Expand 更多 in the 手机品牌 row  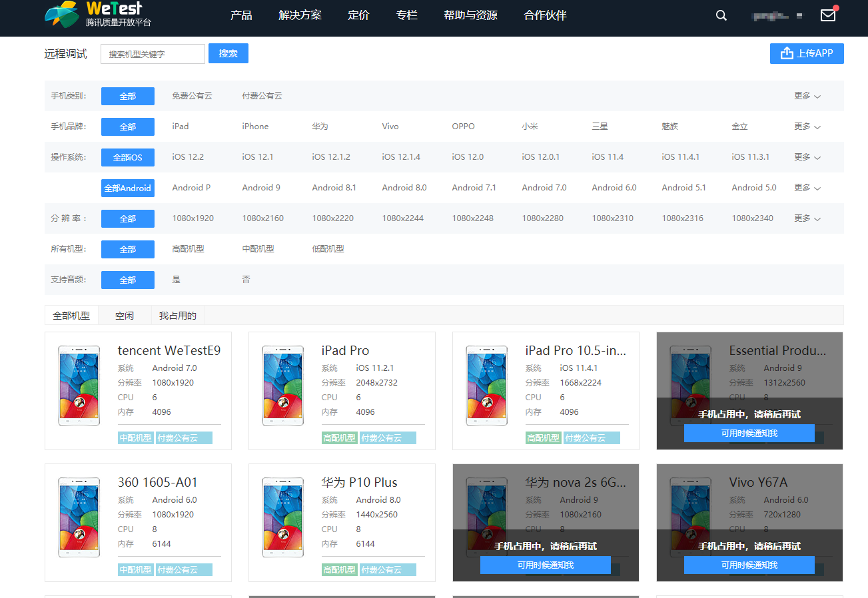[807, 127]
